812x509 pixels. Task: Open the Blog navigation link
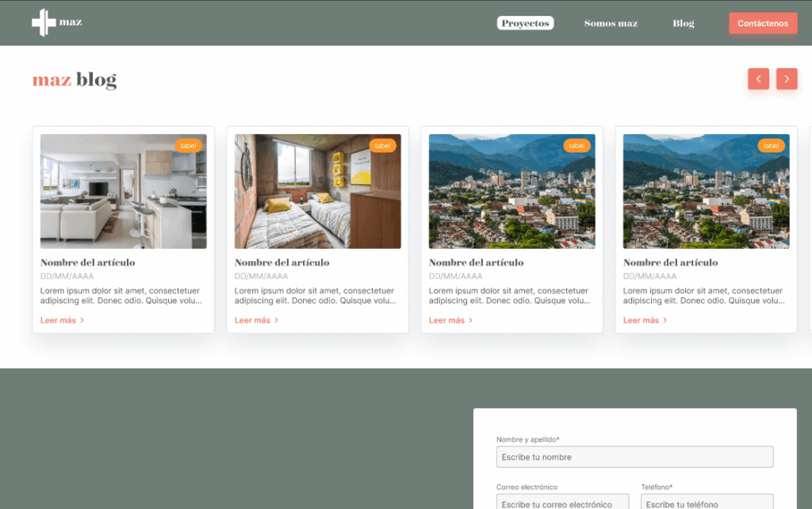(x=683, y=23)
